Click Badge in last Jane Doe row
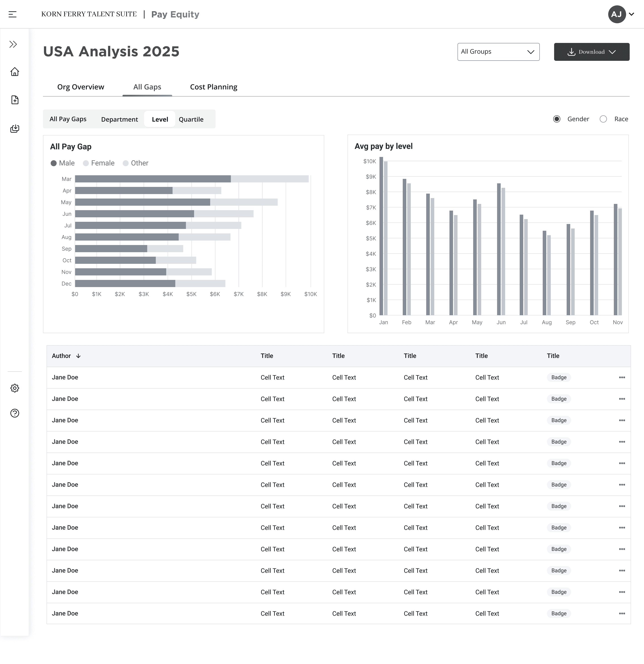Image resolution: width=644 pixels, height=664 pixels. click(559, 613)
